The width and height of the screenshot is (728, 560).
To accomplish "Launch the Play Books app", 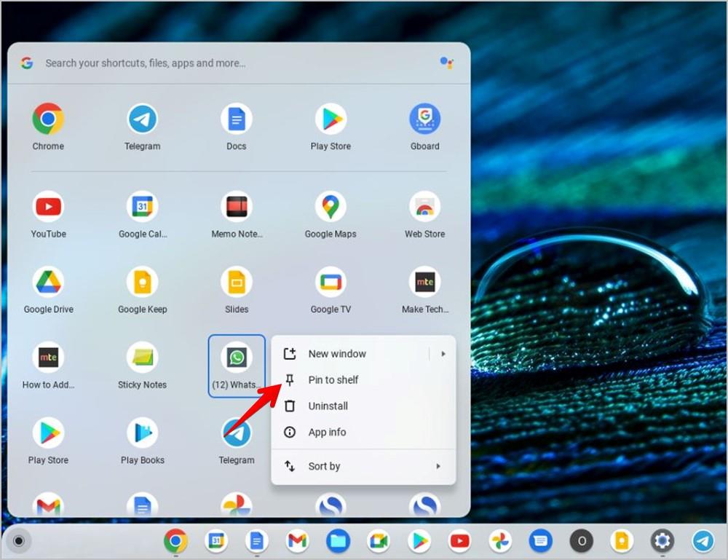I will pos(143,433).
